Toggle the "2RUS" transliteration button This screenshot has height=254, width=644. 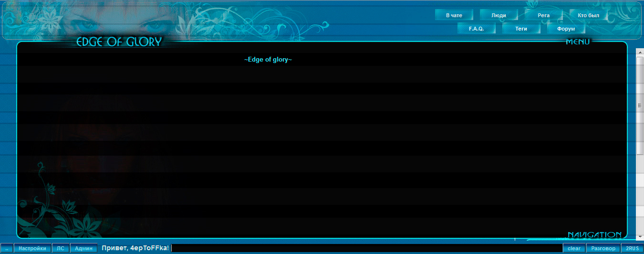click(x=633, y=248)
